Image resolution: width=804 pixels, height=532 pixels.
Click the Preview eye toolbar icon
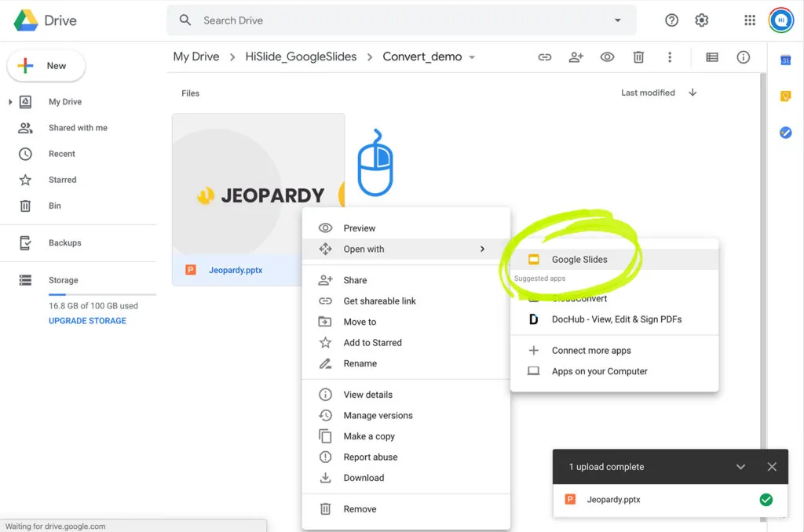click(x=607, y=57)
